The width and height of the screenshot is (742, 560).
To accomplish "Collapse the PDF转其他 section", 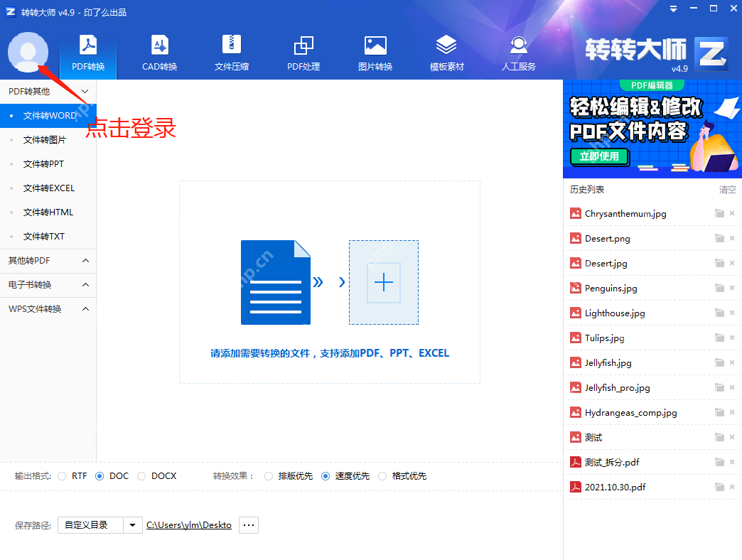I will (48, 91).
